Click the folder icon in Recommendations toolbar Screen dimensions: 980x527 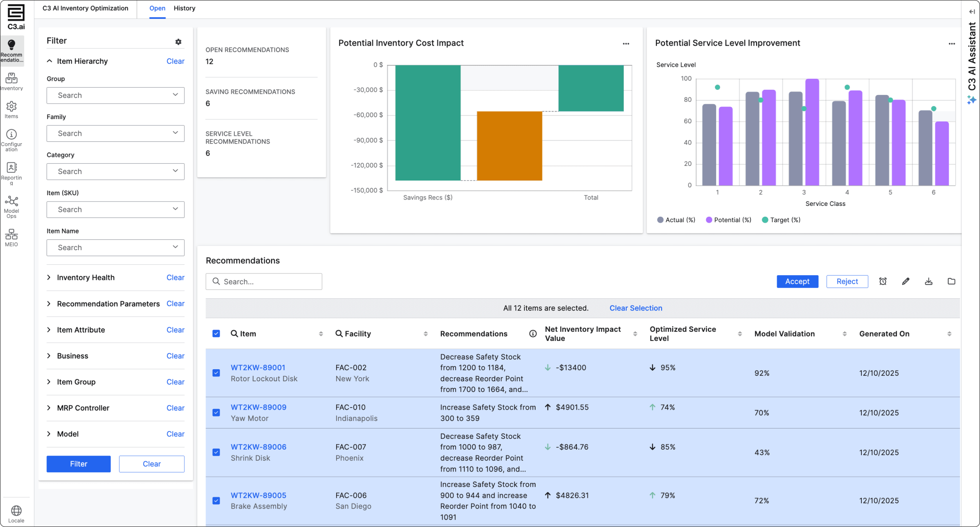951,281
